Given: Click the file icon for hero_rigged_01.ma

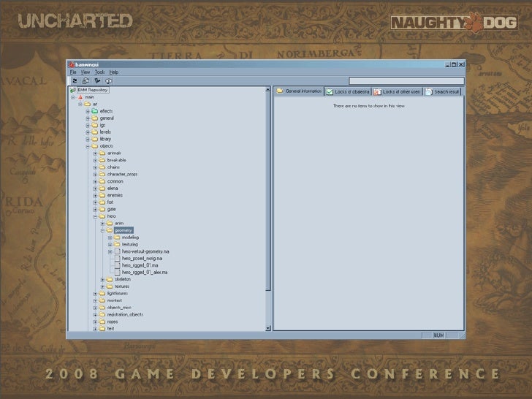Looking at the screenshot, I should point(118,265).
